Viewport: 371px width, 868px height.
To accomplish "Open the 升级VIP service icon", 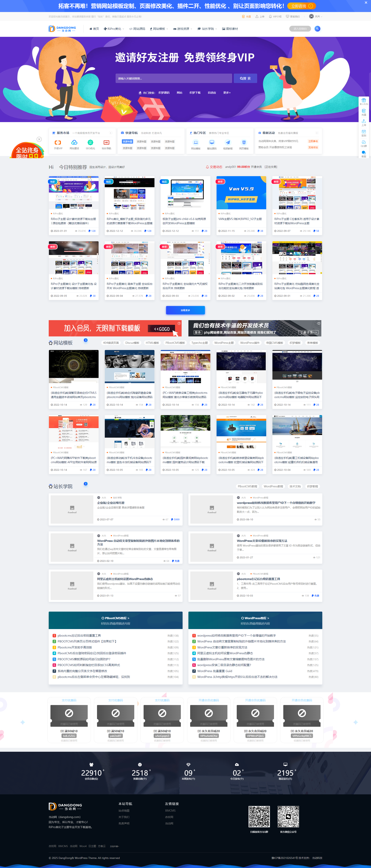I will 58,143.
